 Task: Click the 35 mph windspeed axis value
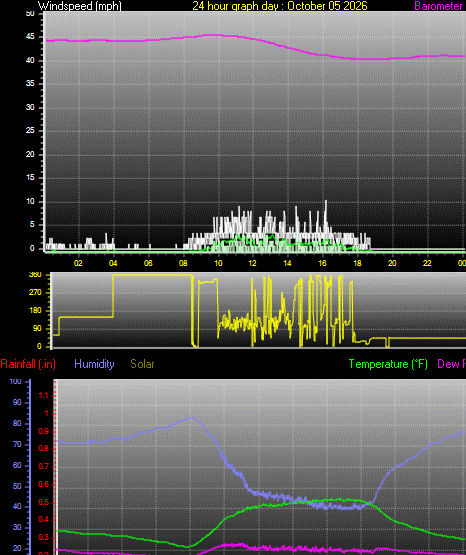(30, 84)
